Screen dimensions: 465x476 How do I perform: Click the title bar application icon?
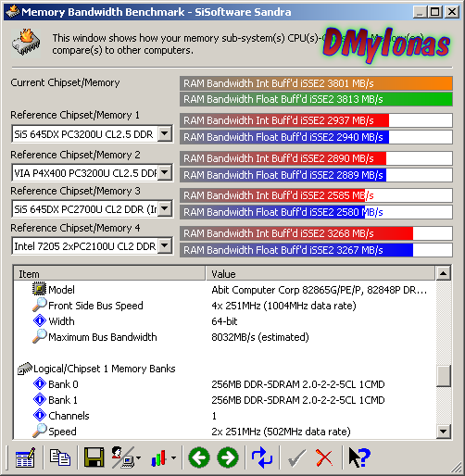(13, 12)
